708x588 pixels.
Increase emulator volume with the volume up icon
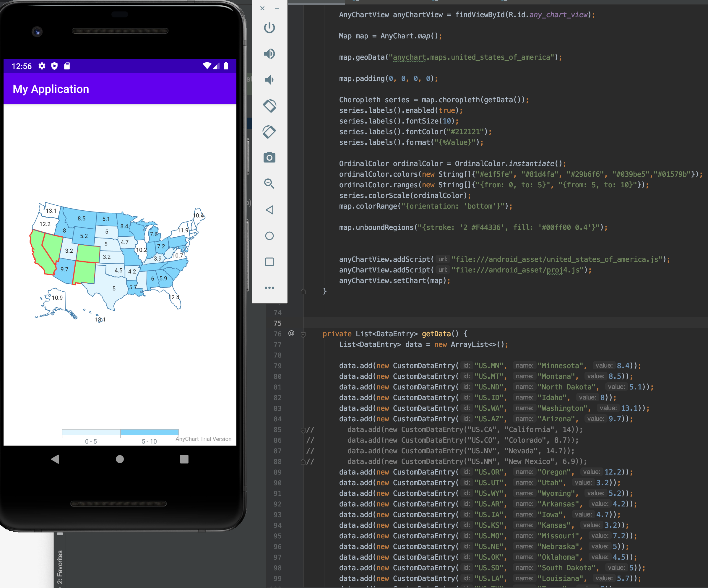click(269, 53)
